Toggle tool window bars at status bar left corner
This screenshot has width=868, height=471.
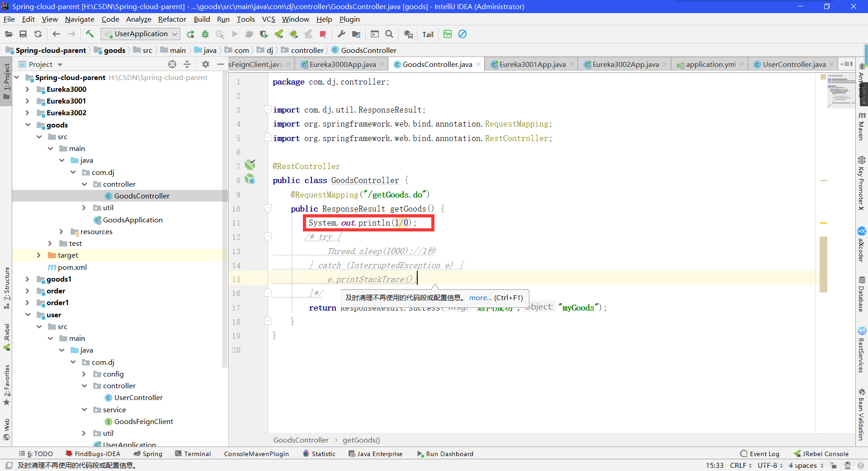pyautogui.click(x=9, y=465)
